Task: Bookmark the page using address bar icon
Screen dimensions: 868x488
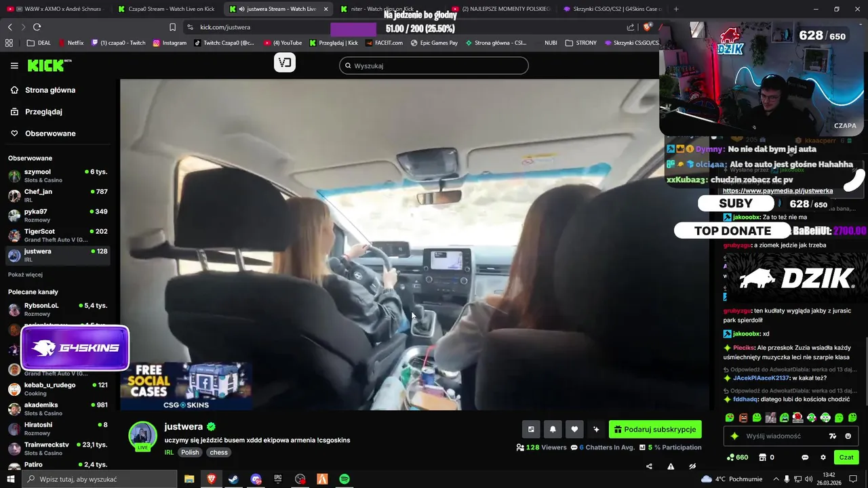Action: tap(172, 27)
